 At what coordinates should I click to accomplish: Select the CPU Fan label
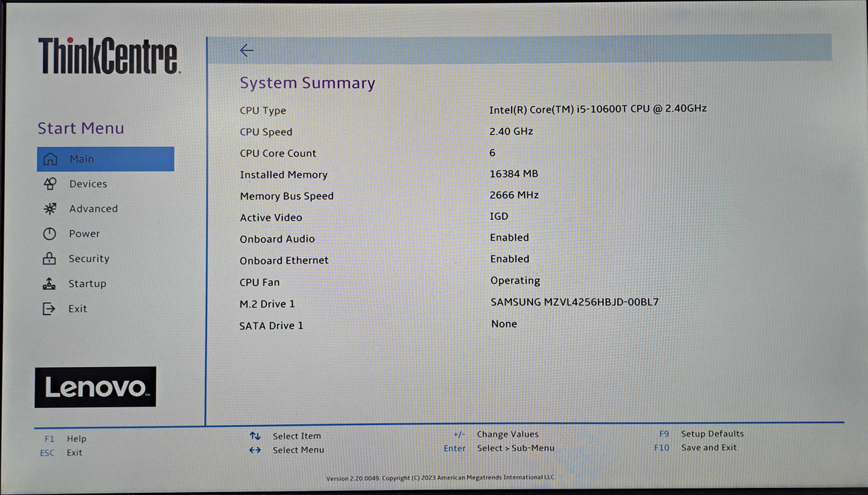[259, 282]
